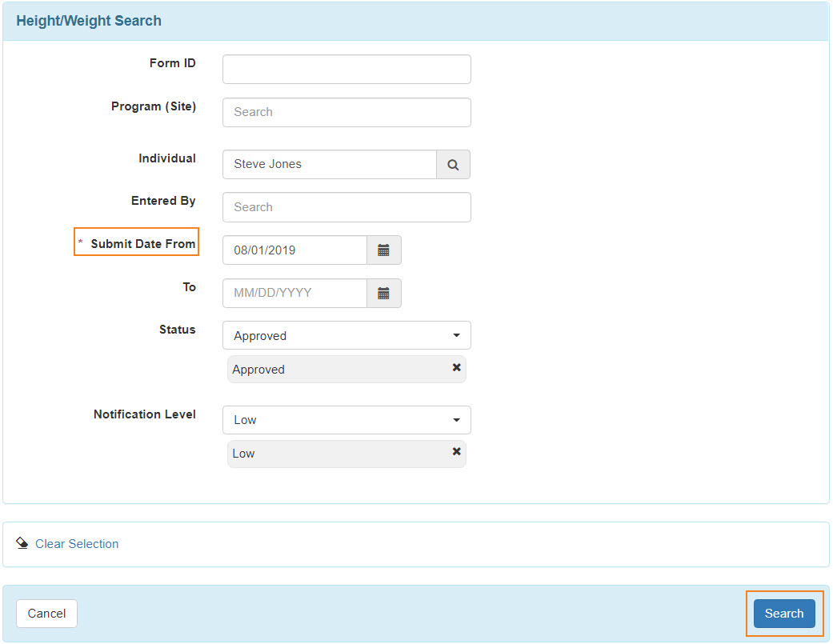
Task: Click the Clear Selection link
Action: (x=77, y=544)
